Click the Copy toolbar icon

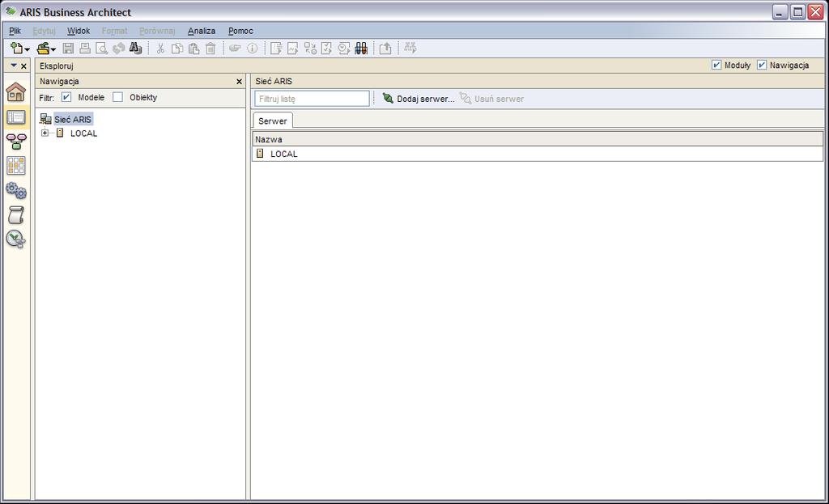[177, 49]
